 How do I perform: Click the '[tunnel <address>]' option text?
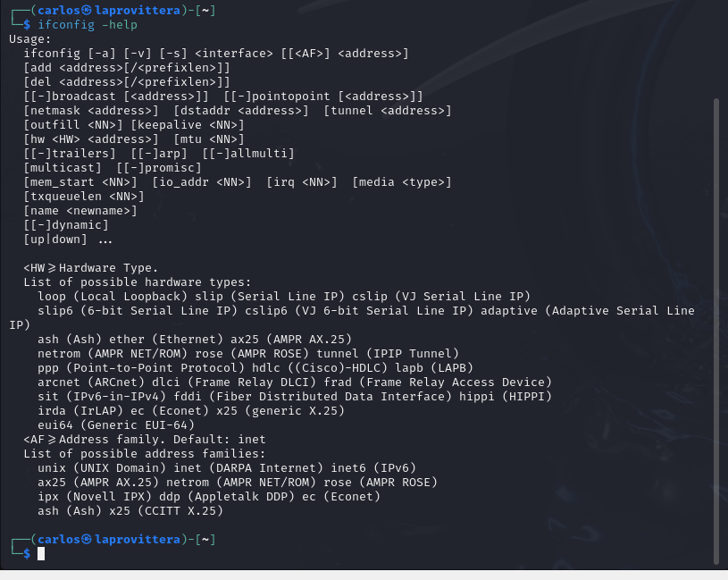pyautogui.click(x=387, y=111)
